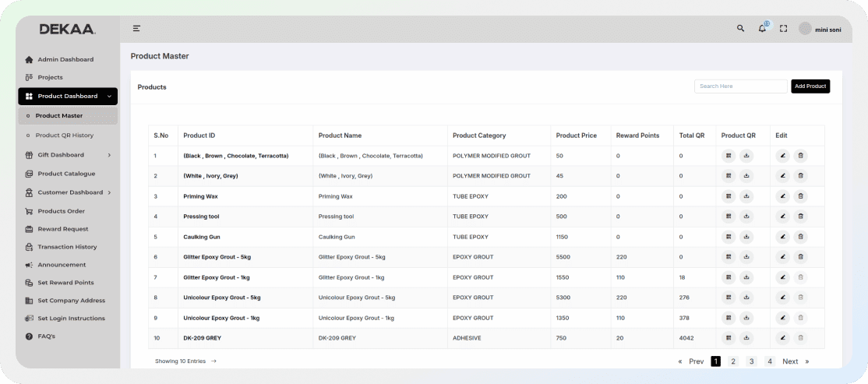Open Reward Request in sidebar

click(x=57, y=229)
